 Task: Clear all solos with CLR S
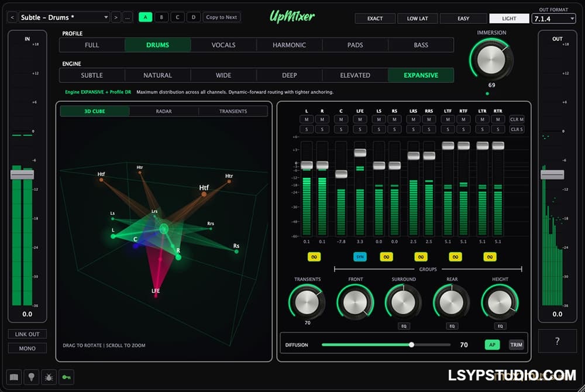(517, 129)
